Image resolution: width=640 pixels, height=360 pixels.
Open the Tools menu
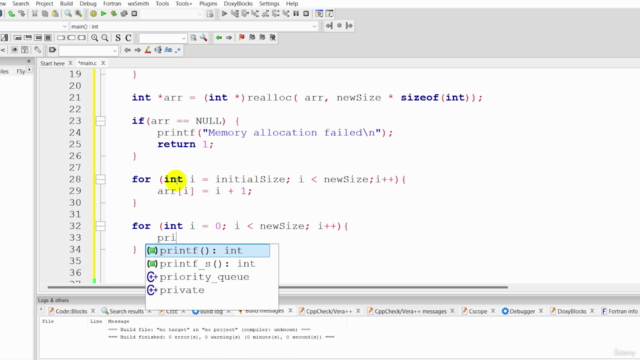[x=162, y=4]
